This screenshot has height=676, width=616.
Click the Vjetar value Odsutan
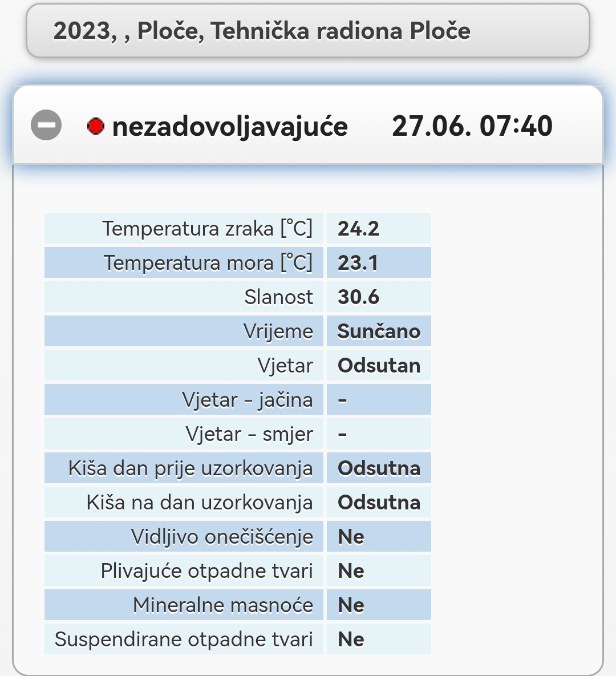(x=379, y=366)
